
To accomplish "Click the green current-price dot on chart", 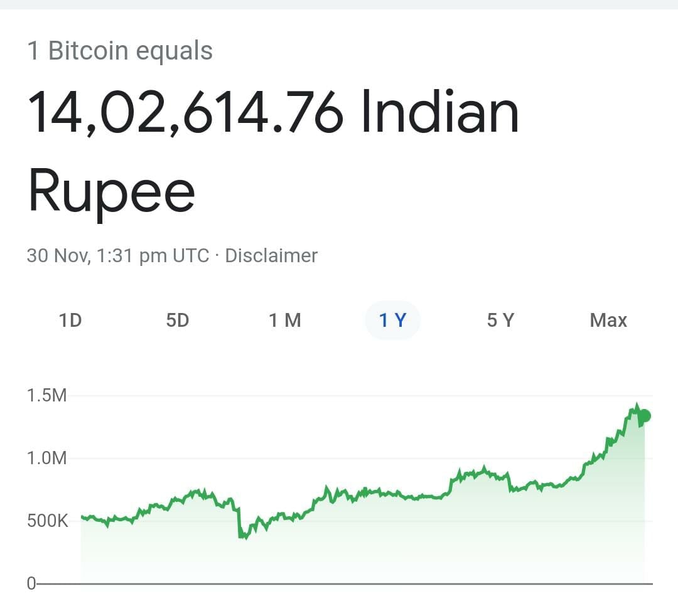I will [x=645, y=416].
